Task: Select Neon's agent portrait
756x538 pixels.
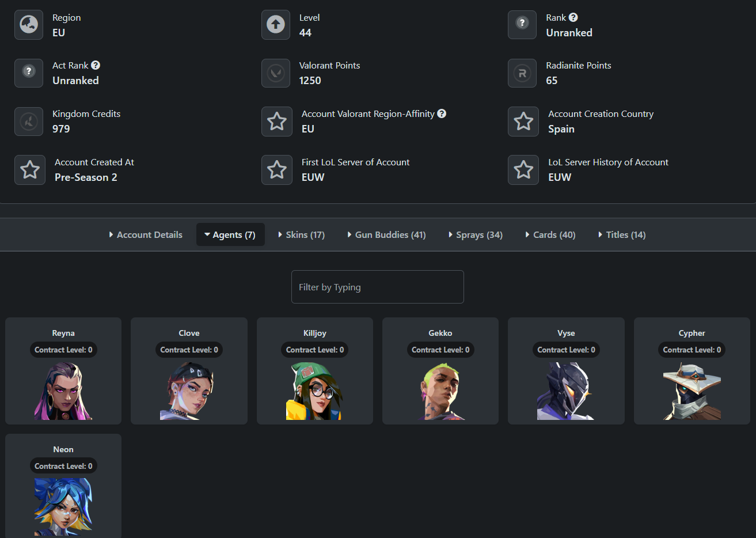Action: pyautogui.click(x=63, y=507)
